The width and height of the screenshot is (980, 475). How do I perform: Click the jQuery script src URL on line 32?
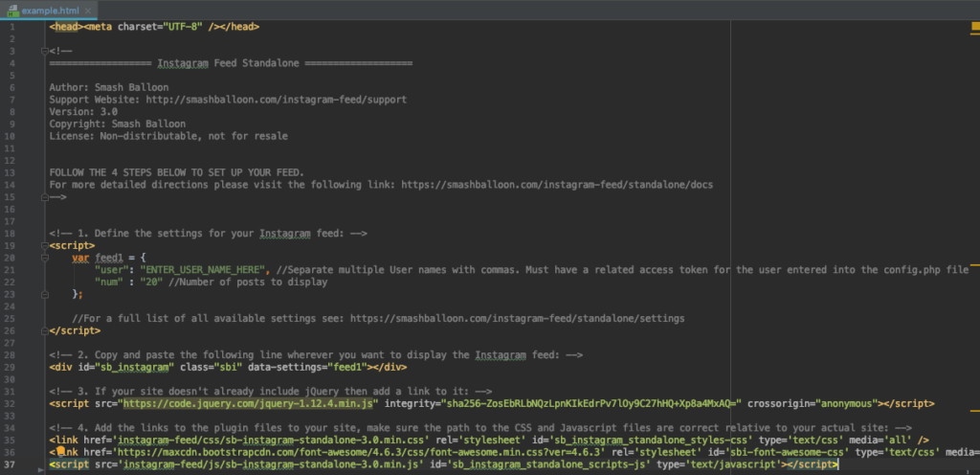click(x=249, y=403)
